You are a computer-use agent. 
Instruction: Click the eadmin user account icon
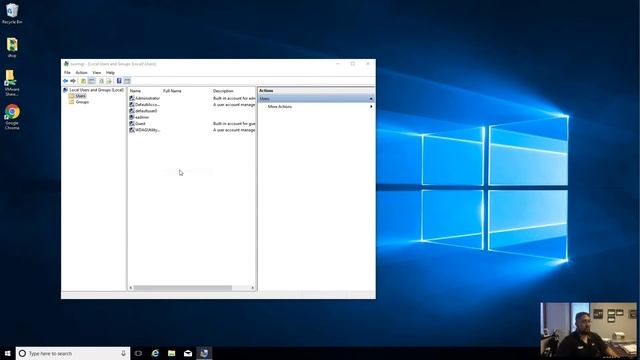coord(132,117)
